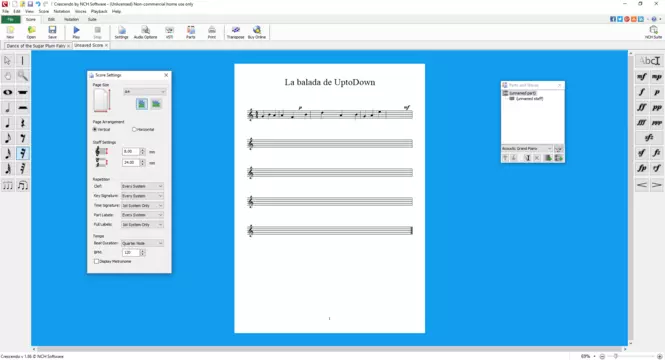Activate the text AbcI tool
Viewport: 665px width, 360px height.
(649, 61)
